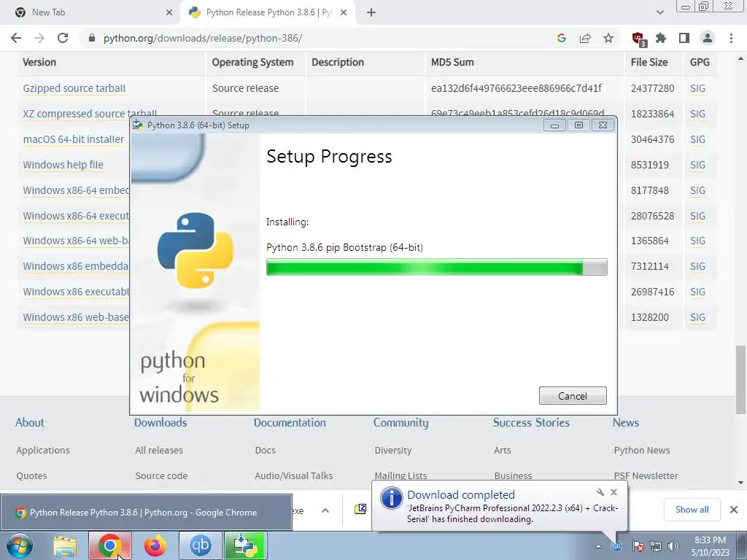This screenshot has height=560, width=747.
Task: Open the Diversity footer link
Action: pyautogui.click(x=393, y=450)
